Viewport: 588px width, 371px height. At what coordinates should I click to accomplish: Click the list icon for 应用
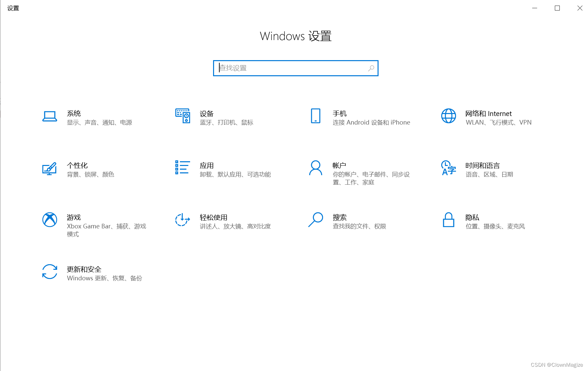pyautogui.click(x=183, y=167)
